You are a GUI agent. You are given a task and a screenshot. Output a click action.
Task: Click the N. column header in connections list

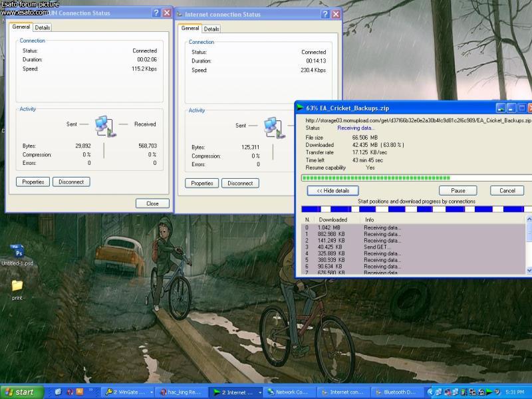point(308,219)
